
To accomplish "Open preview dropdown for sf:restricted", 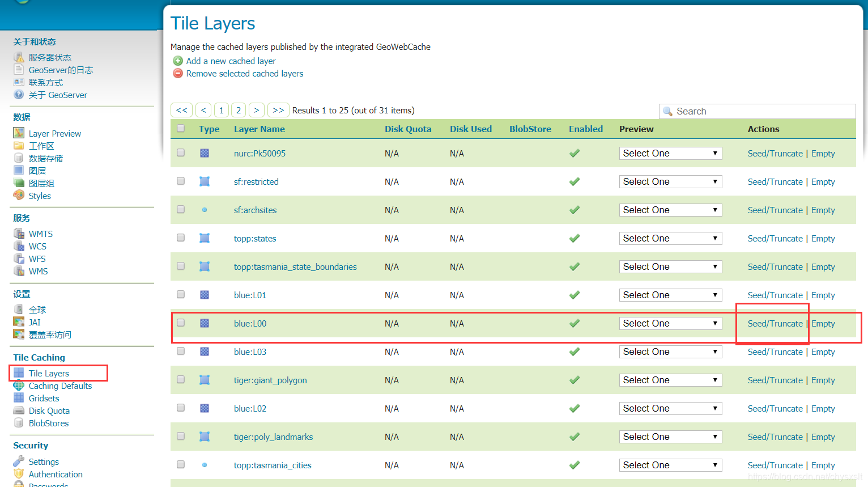I will (x=670, y=181).
